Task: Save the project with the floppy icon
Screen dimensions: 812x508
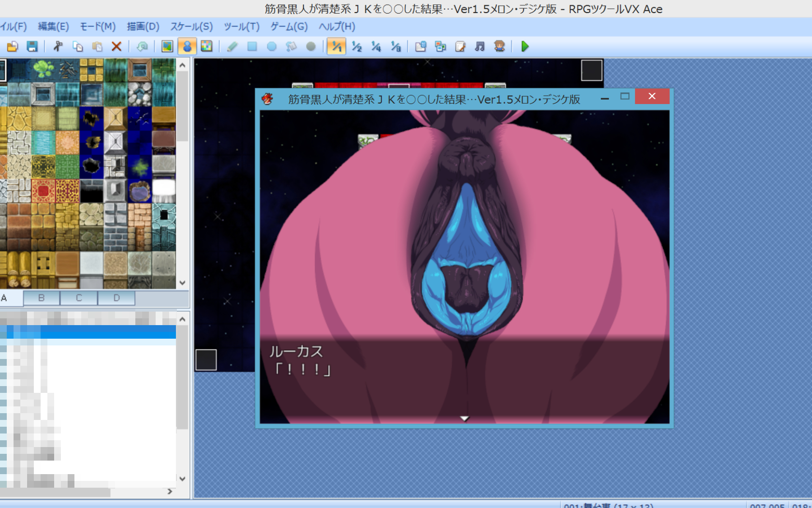Action: pyautogui.click(x=32, y=46)
